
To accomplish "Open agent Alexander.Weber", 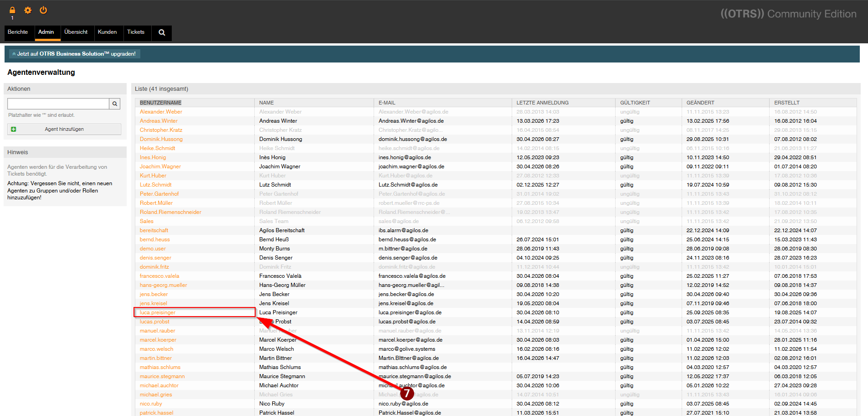I will [x=161, y=112].
